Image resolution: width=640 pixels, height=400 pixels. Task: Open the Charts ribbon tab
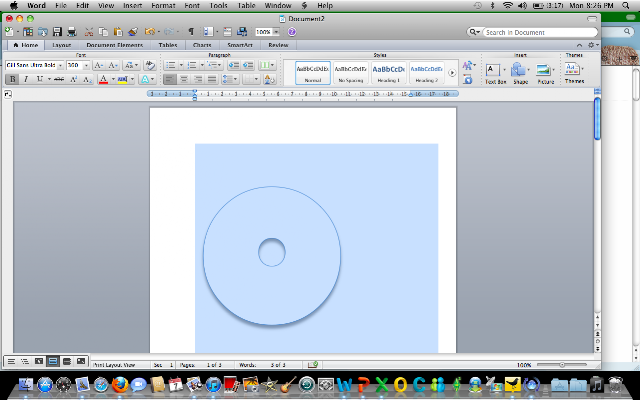202,45
